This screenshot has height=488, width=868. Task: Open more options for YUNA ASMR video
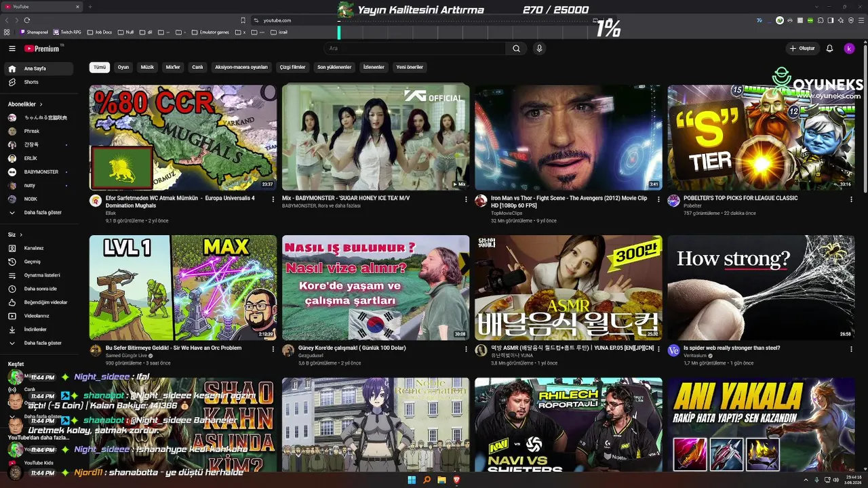coord(658,349)
